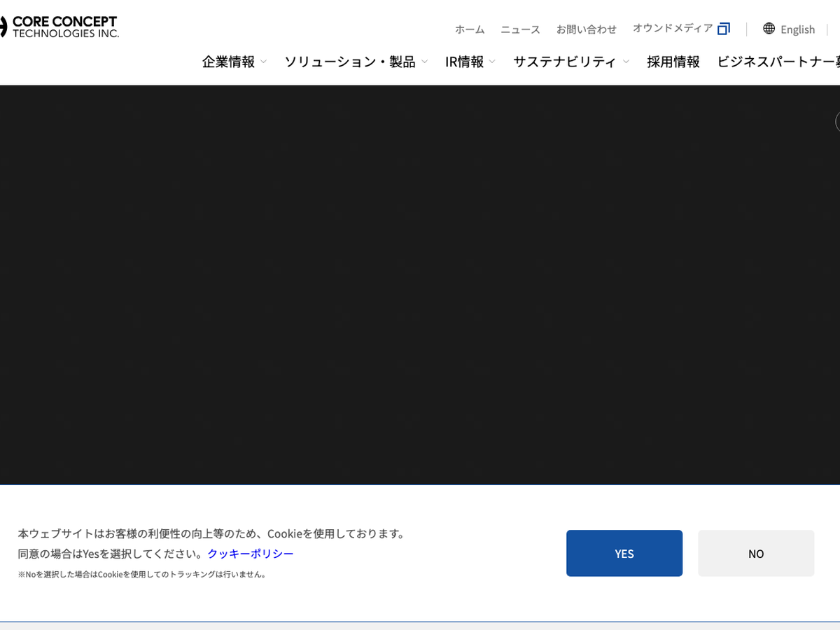The width and height of the screenshot is (840, 630).
Task: Click the Core Concept Technologies logo
Action: click(59, 27)
